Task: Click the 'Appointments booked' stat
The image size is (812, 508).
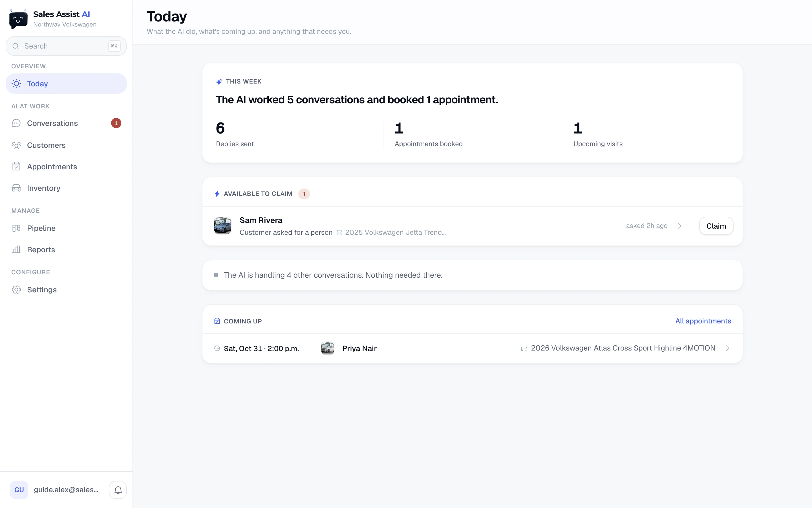Action: [x=429, y=134]
